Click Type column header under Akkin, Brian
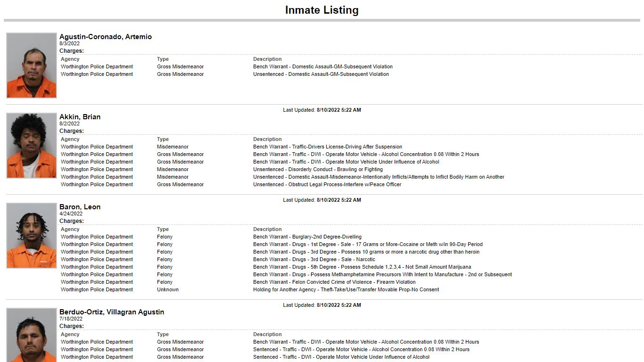 click(x=163, y=139)
